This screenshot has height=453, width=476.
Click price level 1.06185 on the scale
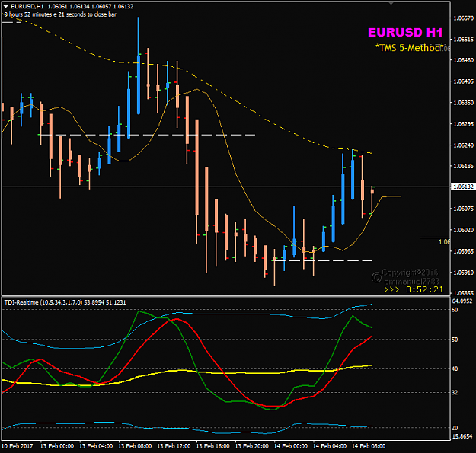point(464,166)
